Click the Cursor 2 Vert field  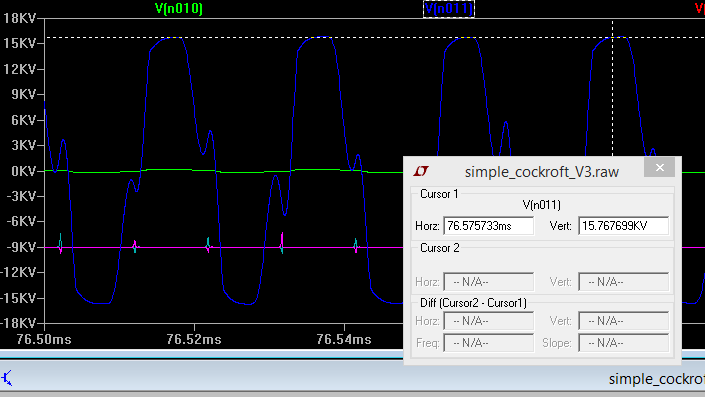coord(623,282)
